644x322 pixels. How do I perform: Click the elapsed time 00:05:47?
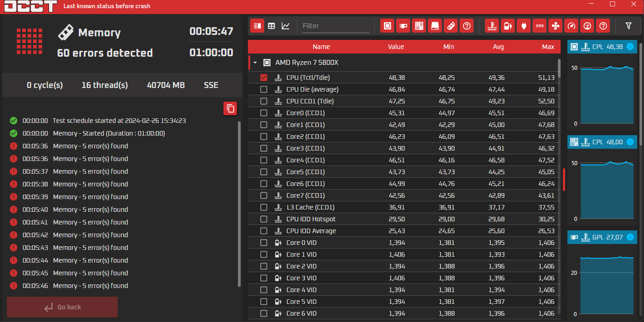coord(211,31)
